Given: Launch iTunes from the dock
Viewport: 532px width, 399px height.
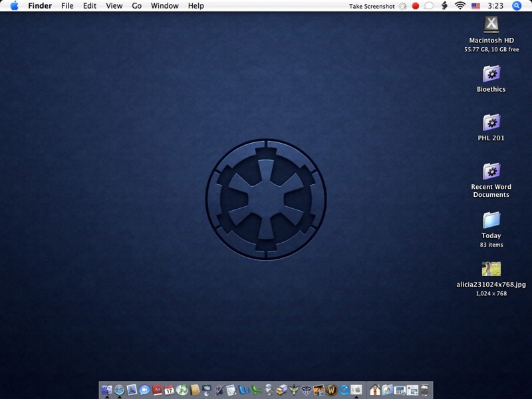Looking at the screenshot, I should click(x=182, y=390).
